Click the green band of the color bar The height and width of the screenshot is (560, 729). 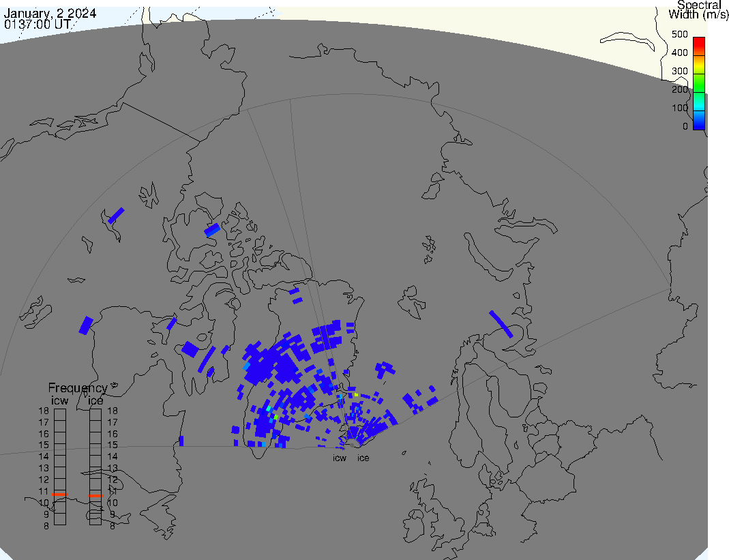pos(699,83)
